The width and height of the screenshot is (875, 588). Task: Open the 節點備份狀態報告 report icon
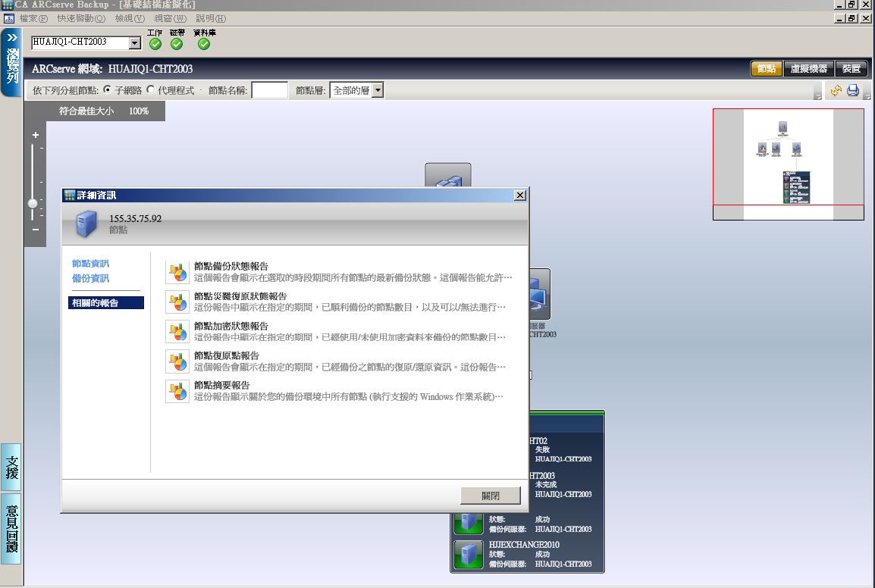click(x=177, y=272)
